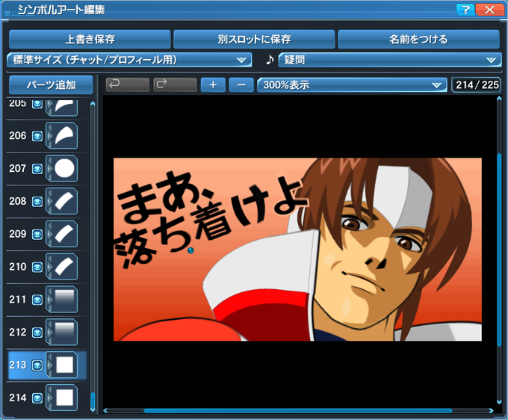Open the 疑問 sound effect dropdown

[x=390, y=60]
